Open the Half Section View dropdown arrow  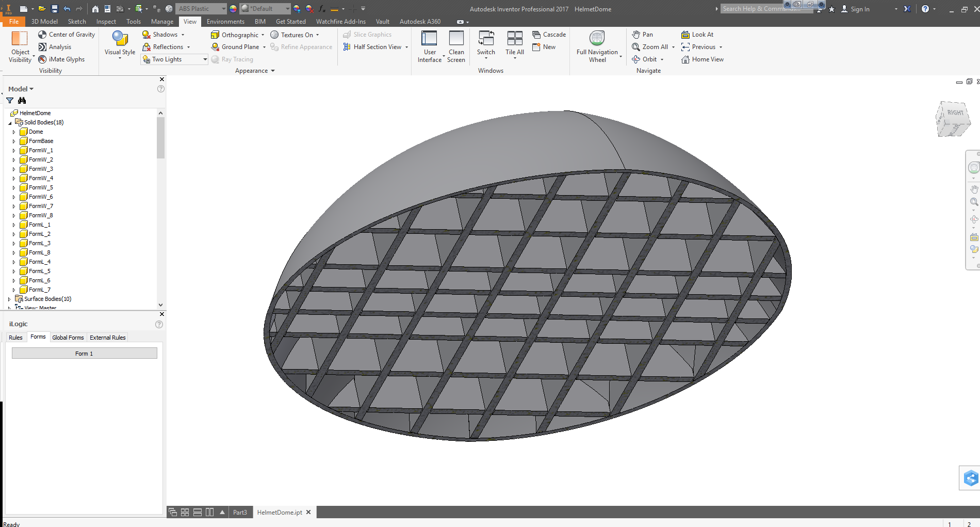click(x=406, y=47)
